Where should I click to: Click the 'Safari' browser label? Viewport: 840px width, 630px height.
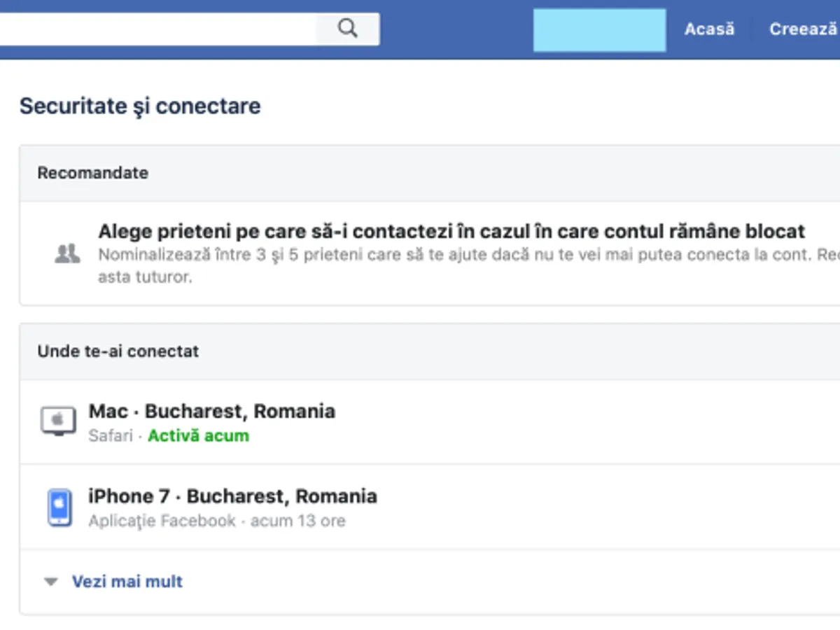tap(111, 436)
